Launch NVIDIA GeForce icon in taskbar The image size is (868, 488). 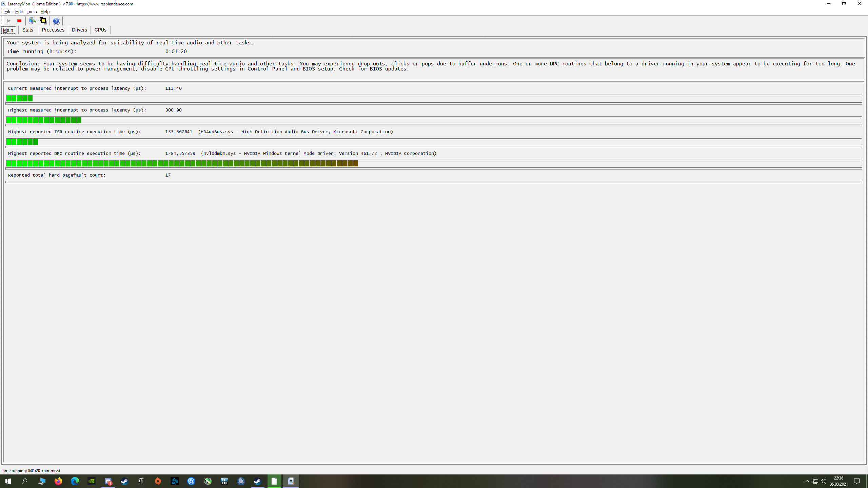(x=92, y=481)
